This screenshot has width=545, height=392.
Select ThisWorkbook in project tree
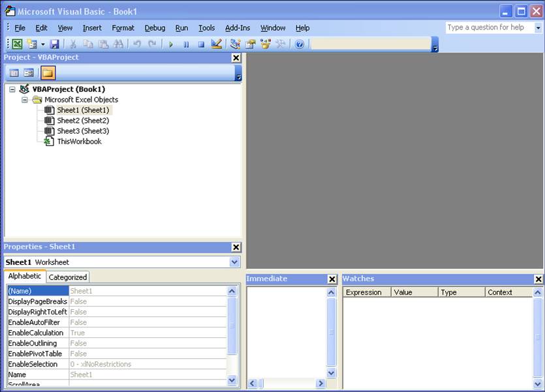coord(79,142)
